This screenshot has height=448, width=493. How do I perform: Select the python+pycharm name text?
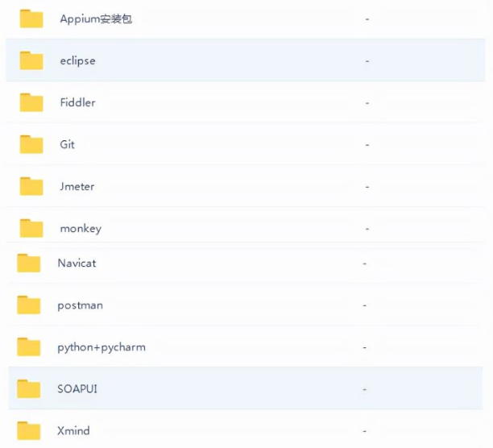pyautogui.click(x=101, y=347)
